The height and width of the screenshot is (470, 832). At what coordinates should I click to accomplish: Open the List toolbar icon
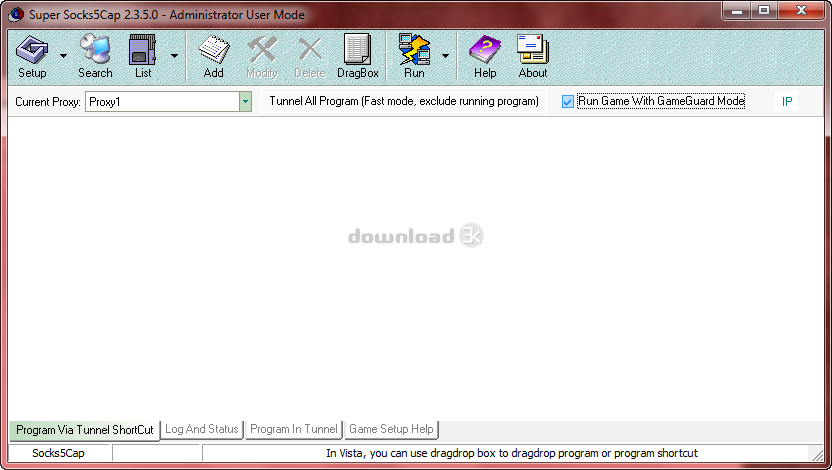(x=143, y=56)
